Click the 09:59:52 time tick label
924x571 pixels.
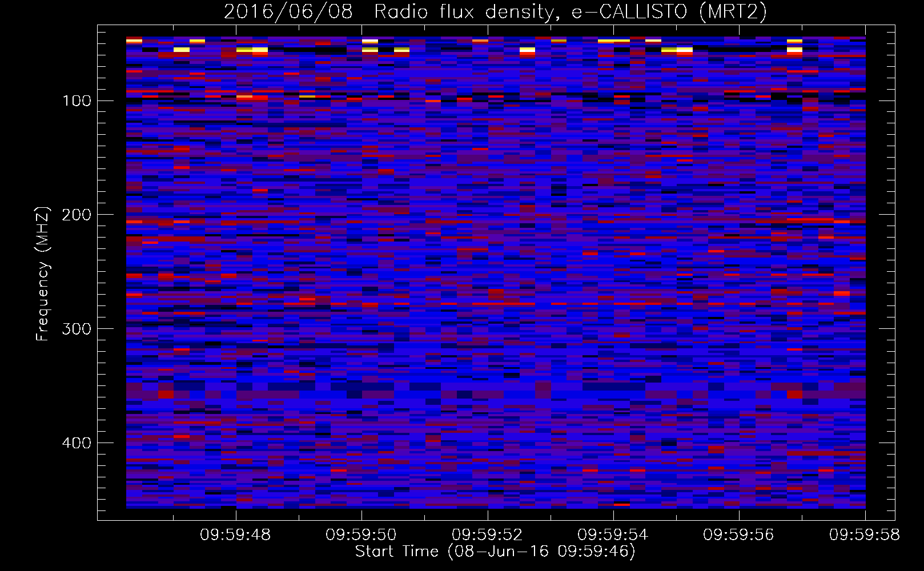487,535
